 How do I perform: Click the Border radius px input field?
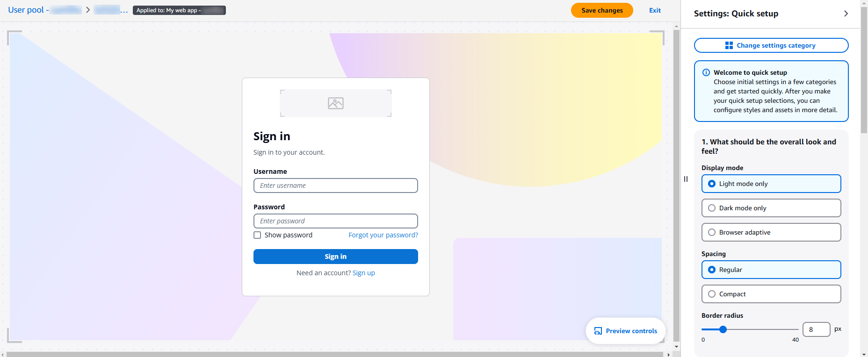coord(816,329)
